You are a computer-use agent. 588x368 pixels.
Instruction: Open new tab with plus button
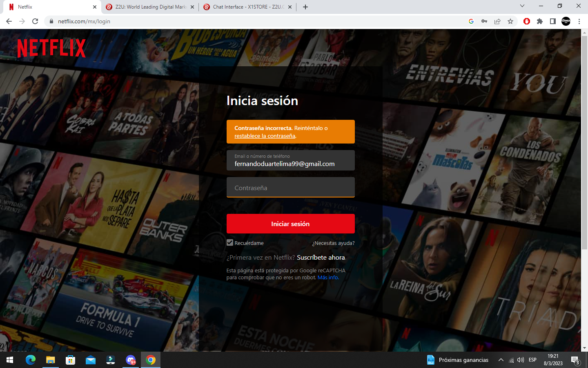point(305,7)
